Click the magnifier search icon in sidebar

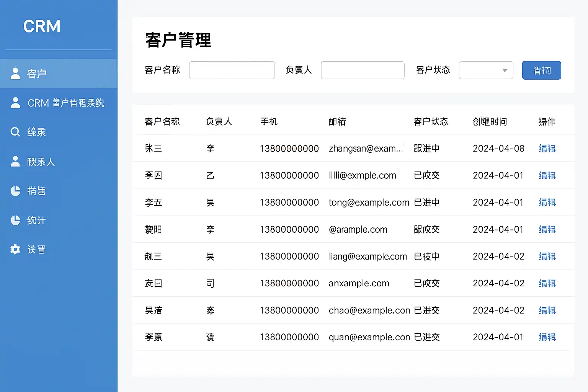click(x=15, y=132)
